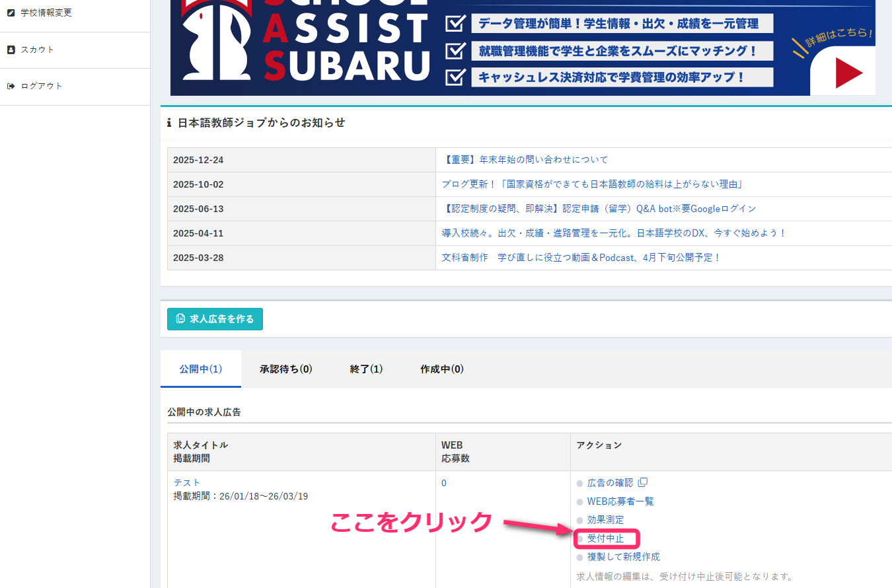Image resolution: width=892 pixels, height=588 pixels.
Task: Click the red play arrow on banner
Action: [848, 73]
